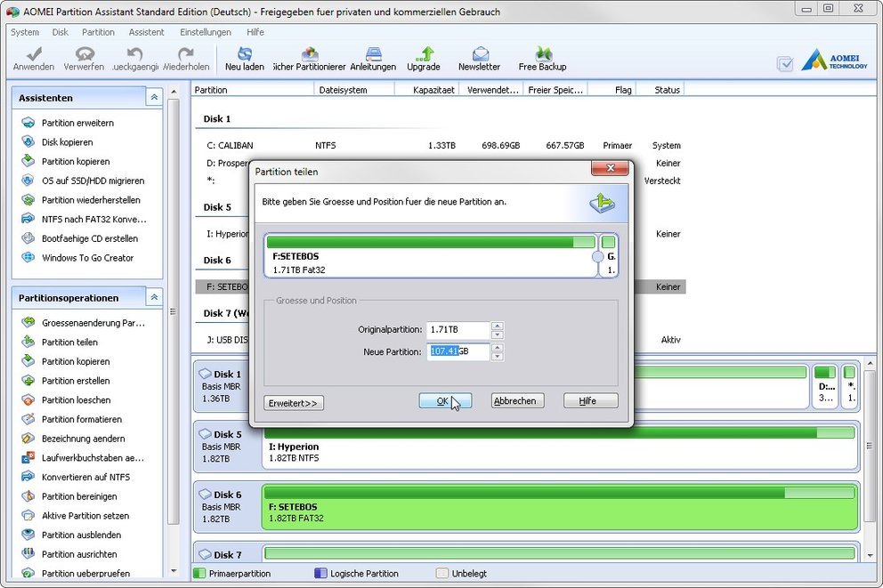Screen dimensions: 883x588
Task: Confirm the split with OK button
Action: click(x=445, y=400)
